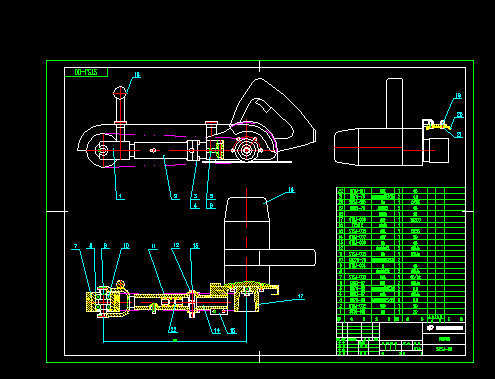Click part balloon number 21

[x=459, y=135]
